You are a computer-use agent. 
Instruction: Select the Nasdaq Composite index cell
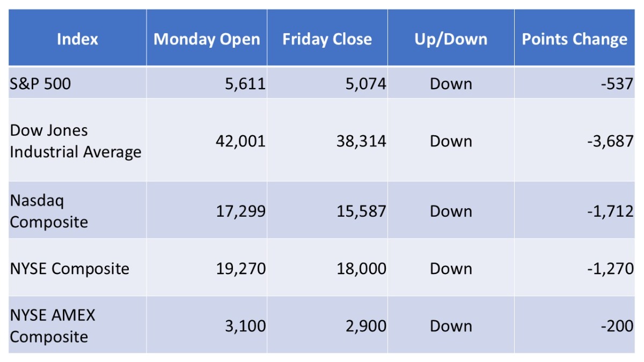coord(49,211)
